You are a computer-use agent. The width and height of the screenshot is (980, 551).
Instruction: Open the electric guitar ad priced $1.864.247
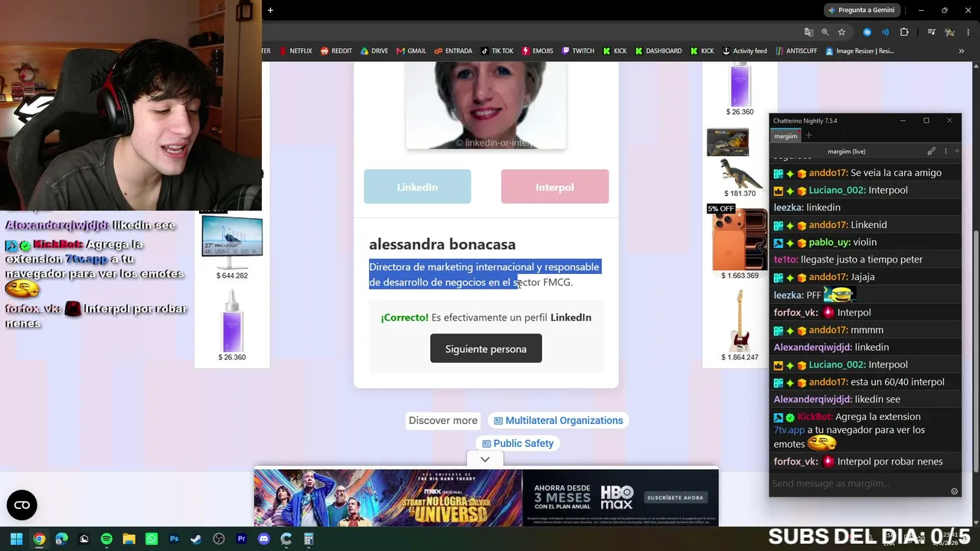click(x=739, y=325)
